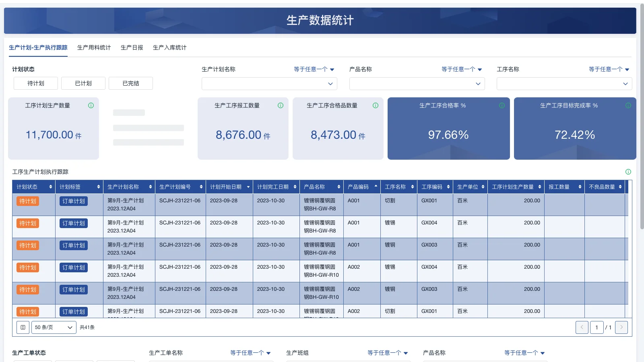Viewport: 644px width, 362px height.
Task: Click the 生产工序目标完成率 info icon
Action: (628, 105)
